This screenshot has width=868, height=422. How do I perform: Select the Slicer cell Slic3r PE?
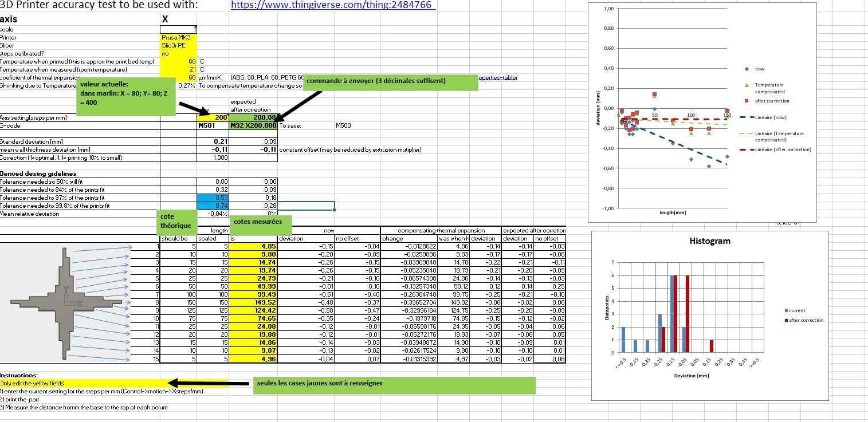coord(178,45)
